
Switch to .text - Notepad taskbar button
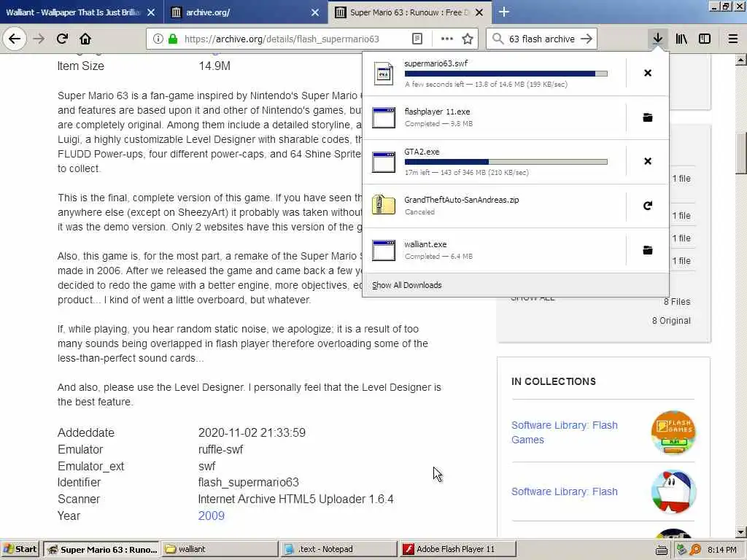pos(338,549)
